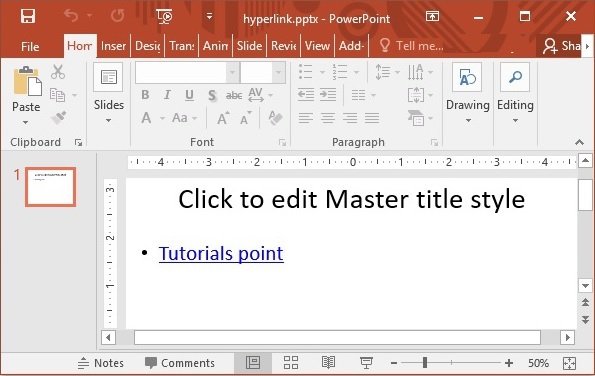Collapse the ribbon
The height and width of the screenshot is (376, 595).
pos(579,142)
